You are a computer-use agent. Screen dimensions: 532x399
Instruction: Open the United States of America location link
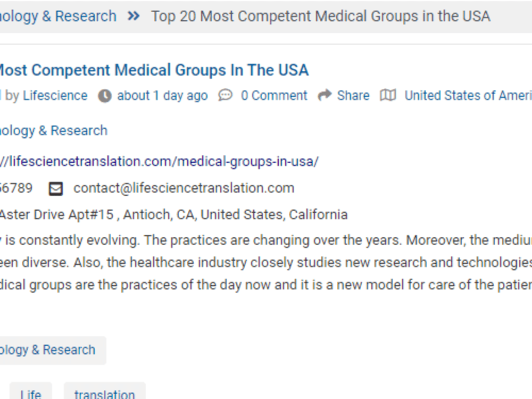pyautogui.click(x=468, y=96)
